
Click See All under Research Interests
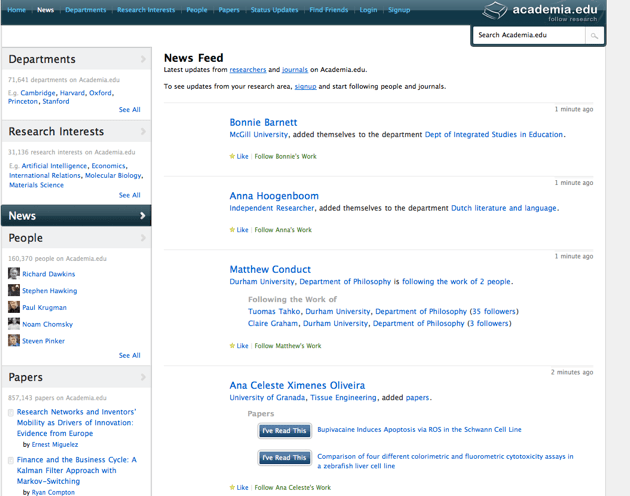point(129,195)
